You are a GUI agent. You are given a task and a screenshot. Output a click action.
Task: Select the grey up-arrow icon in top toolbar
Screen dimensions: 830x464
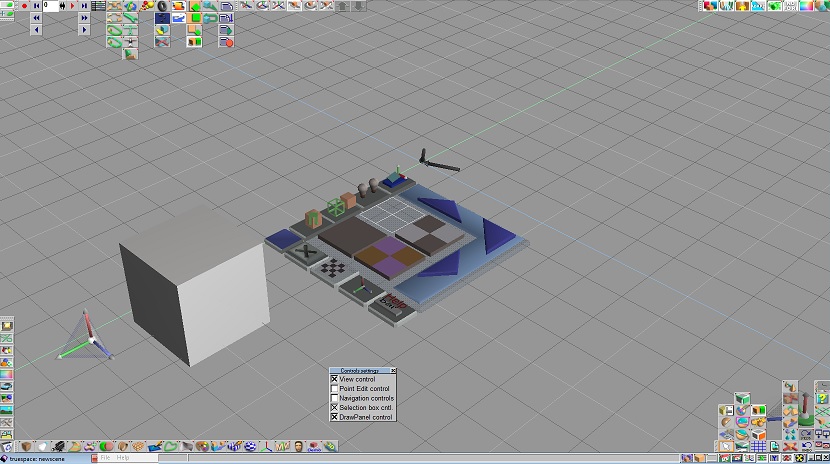(342, 6)
